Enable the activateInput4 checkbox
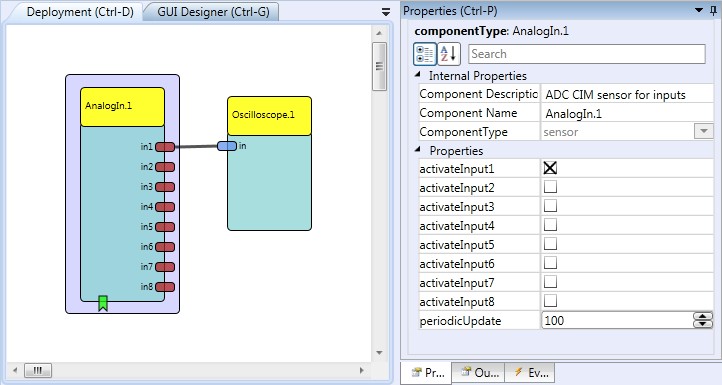 coord(550,224)
